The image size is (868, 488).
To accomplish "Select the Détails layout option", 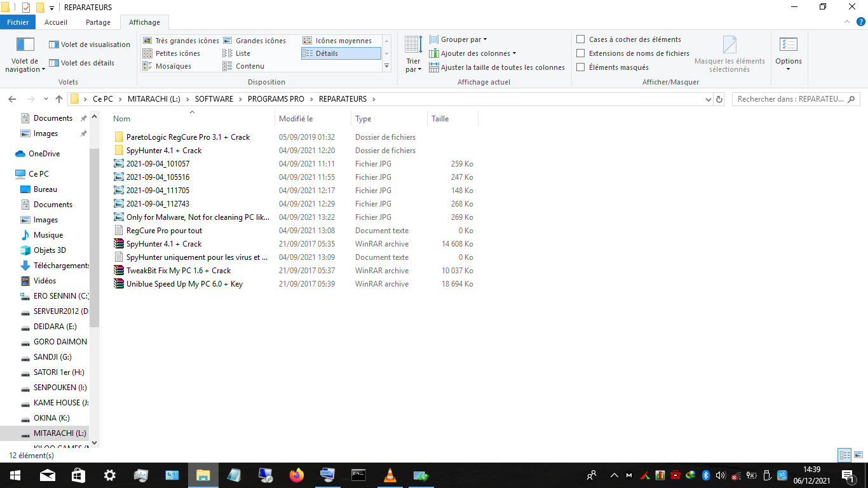I will click(x=341, y=53).
